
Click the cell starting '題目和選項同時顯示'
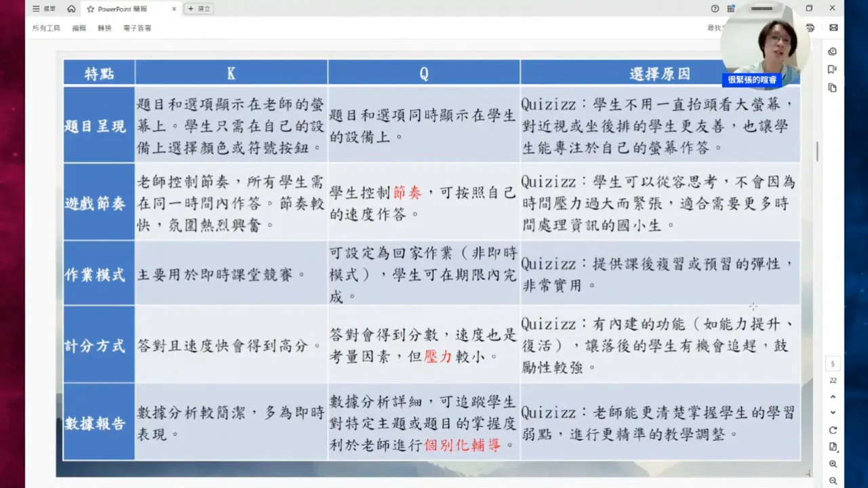(x=424, y=125)
